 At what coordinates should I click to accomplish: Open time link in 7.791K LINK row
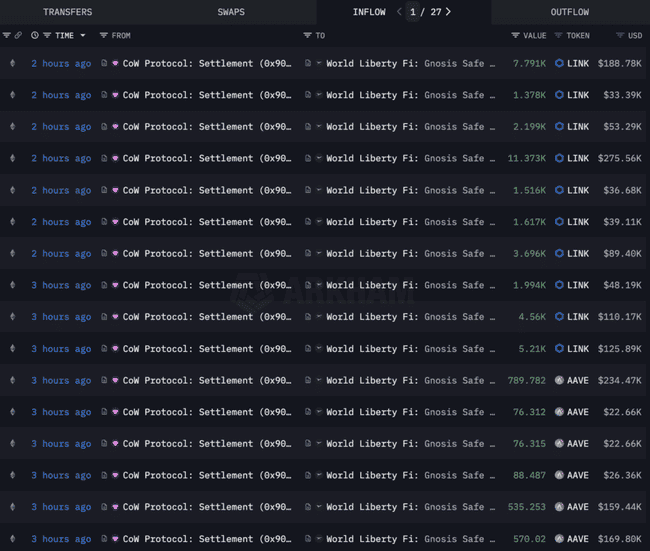click(61, 63)
